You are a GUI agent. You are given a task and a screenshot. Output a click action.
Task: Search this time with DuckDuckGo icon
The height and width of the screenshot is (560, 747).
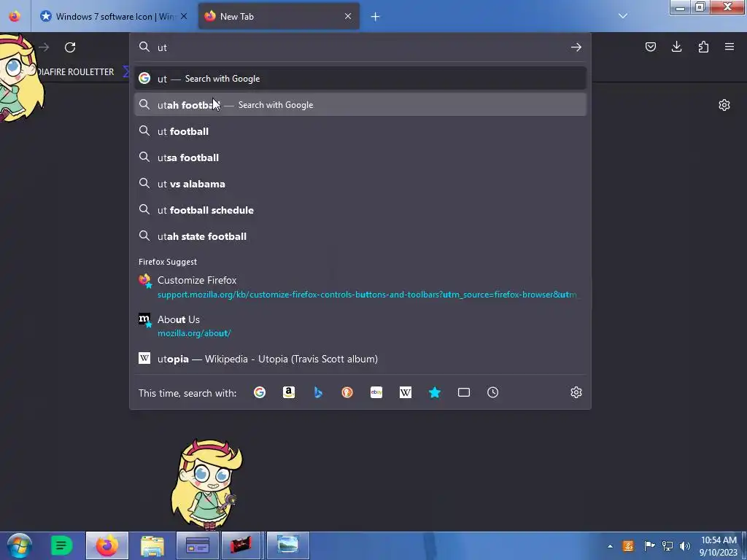tap(347, 392)
